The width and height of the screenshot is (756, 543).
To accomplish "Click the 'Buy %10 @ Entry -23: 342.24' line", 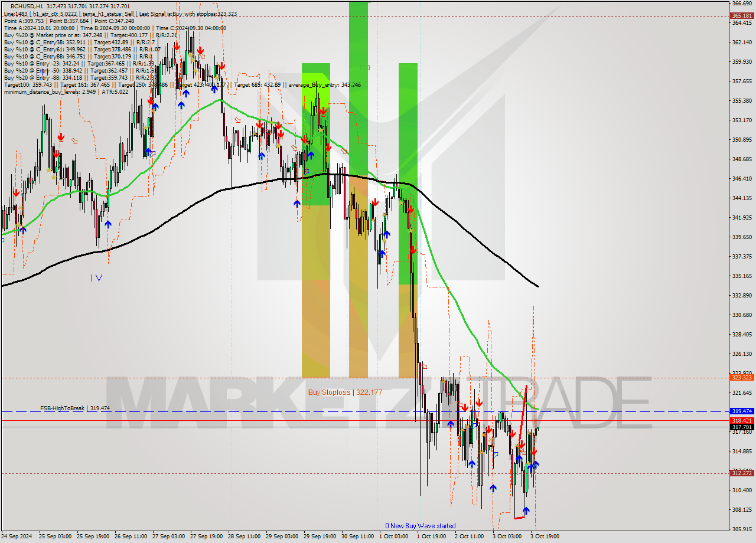I will tap(79, 63).
